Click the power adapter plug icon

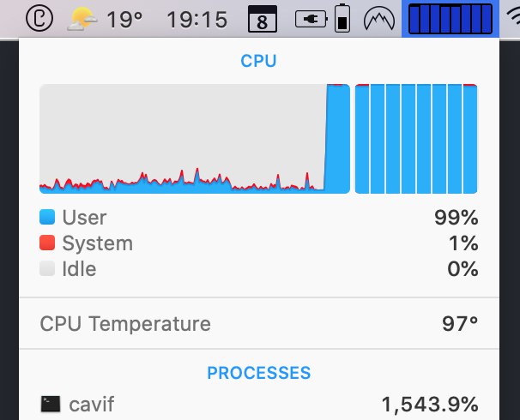pos(310,19)
